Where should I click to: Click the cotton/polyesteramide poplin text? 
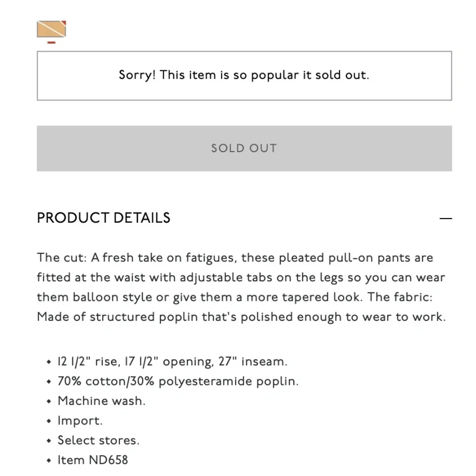click(x=178, y=382)
